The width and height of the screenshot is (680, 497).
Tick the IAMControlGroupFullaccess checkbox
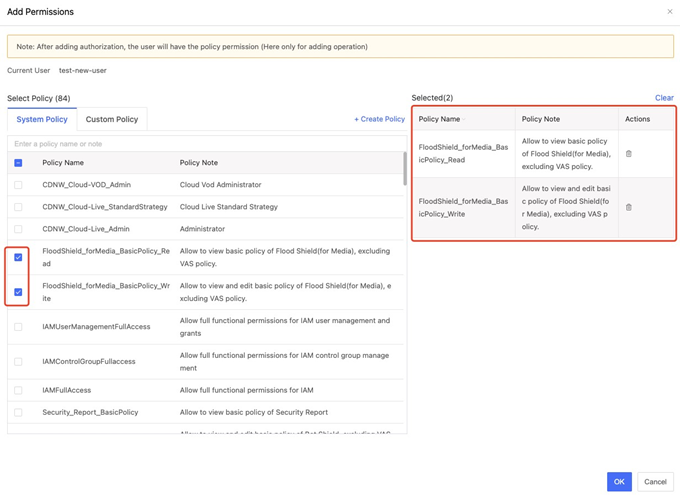click(x=18, y=361)
